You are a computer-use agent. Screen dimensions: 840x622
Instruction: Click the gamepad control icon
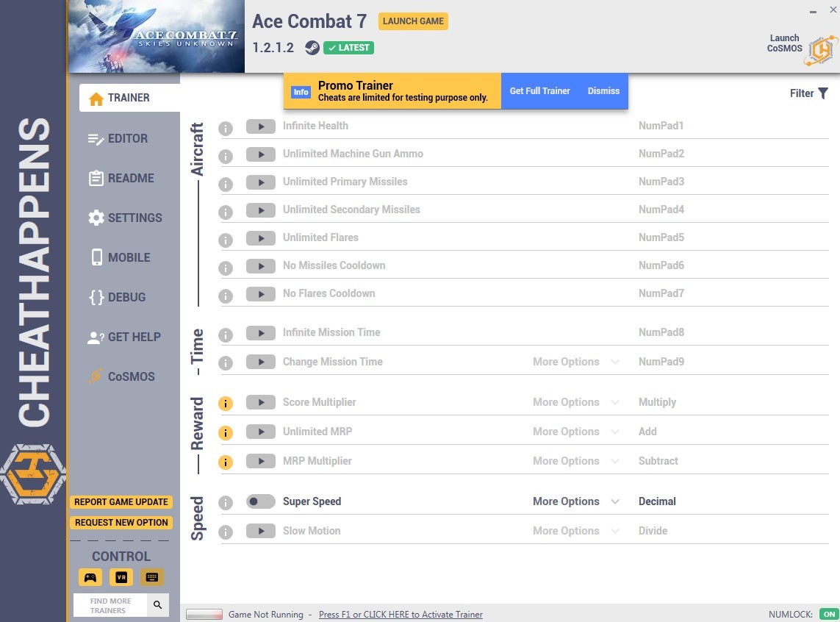click(90, 577)
